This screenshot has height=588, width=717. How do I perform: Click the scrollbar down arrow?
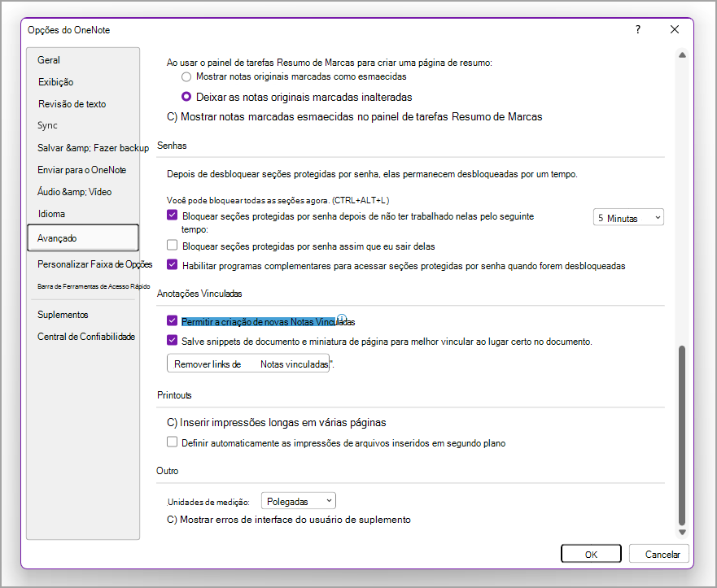[682, 532]
